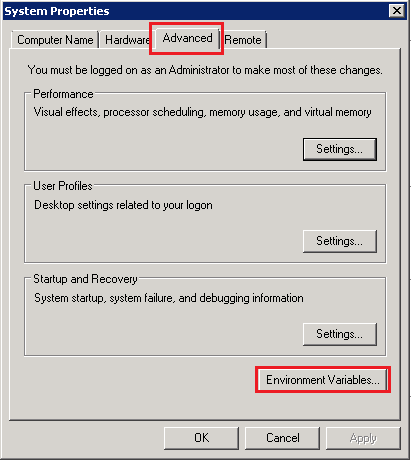Confirm changes with the OK button
The height and width of the screenshot is (461, 411).
tap(201, 438)
